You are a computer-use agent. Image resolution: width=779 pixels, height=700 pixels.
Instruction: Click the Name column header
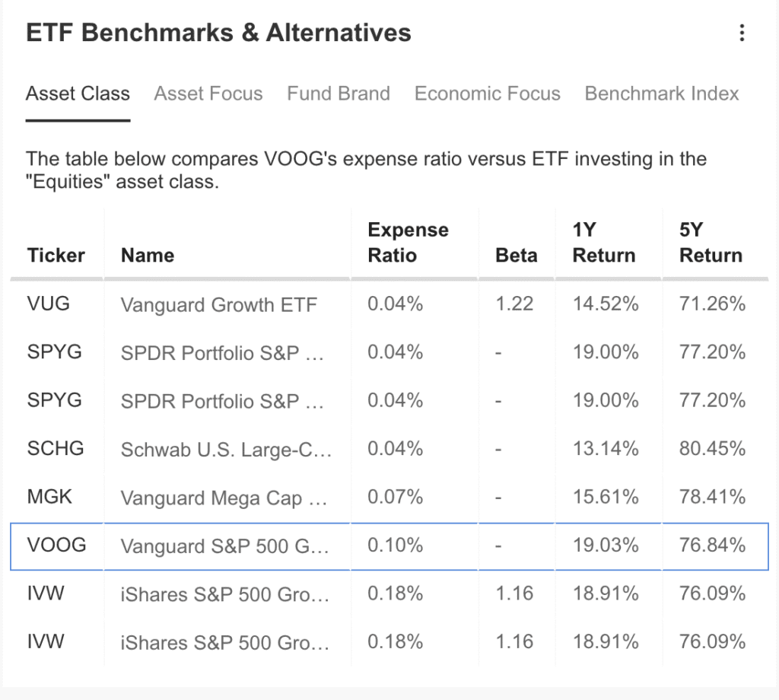(x=148, y=255)
